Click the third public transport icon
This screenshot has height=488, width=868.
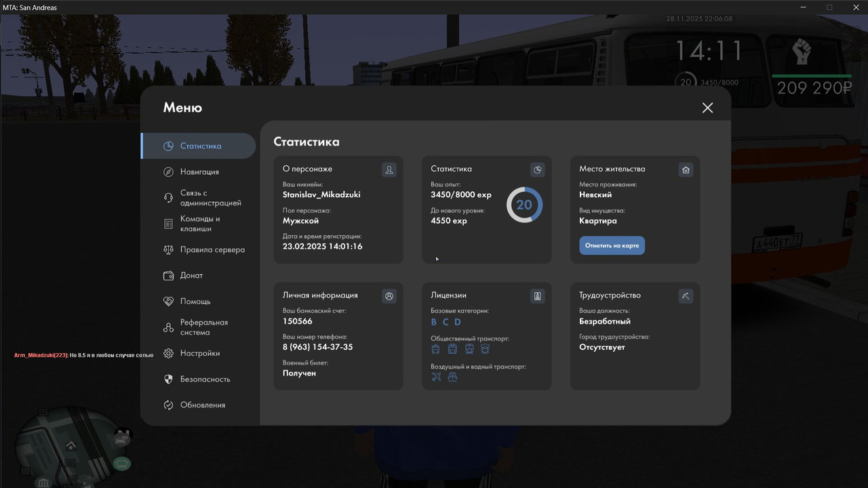(x=469, y=349)
